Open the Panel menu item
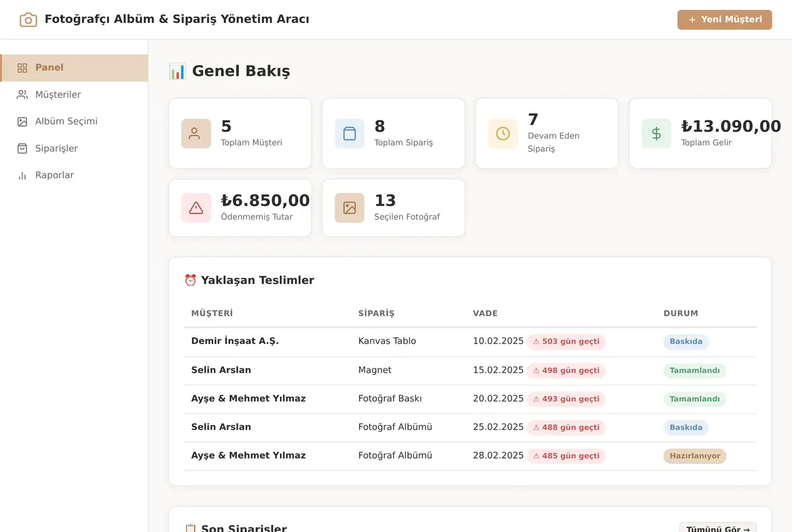The image size is (792, 532). coord(75,68)
